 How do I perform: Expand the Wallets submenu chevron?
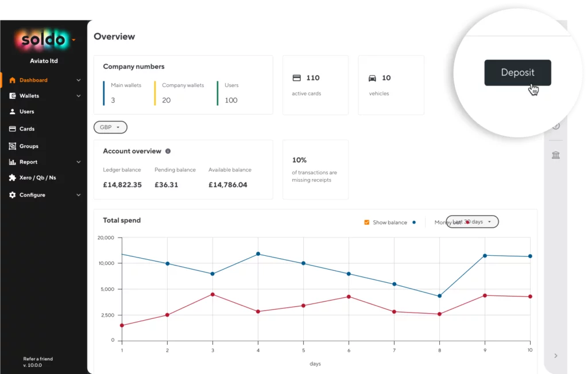coord(78,96)
